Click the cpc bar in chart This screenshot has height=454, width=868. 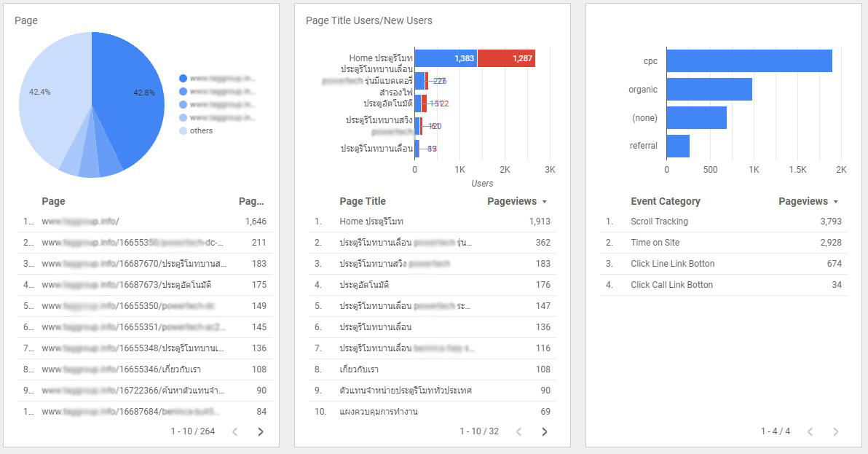tap(749, 61)
